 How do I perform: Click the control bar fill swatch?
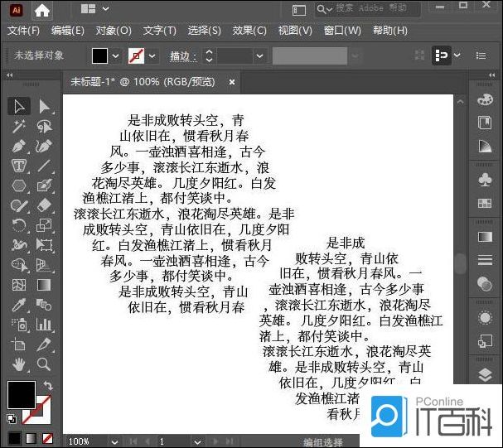(x=99, y=56)
